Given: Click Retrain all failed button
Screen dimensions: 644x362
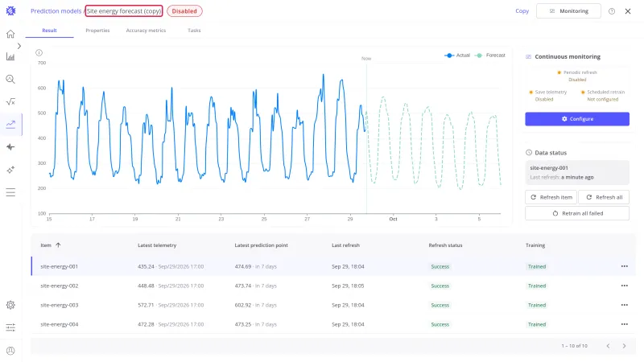Looking at the screenshot, I should (577, 213).
